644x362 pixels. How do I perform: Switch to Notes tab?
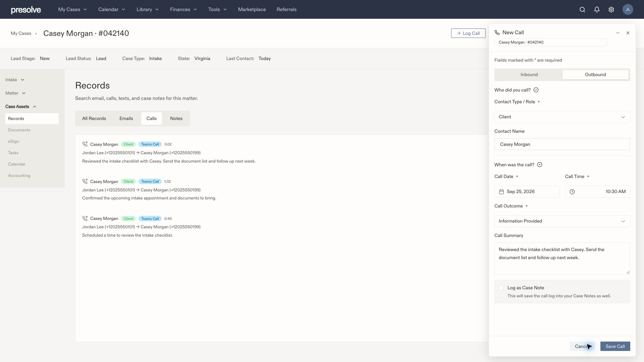tap(176, 118)
